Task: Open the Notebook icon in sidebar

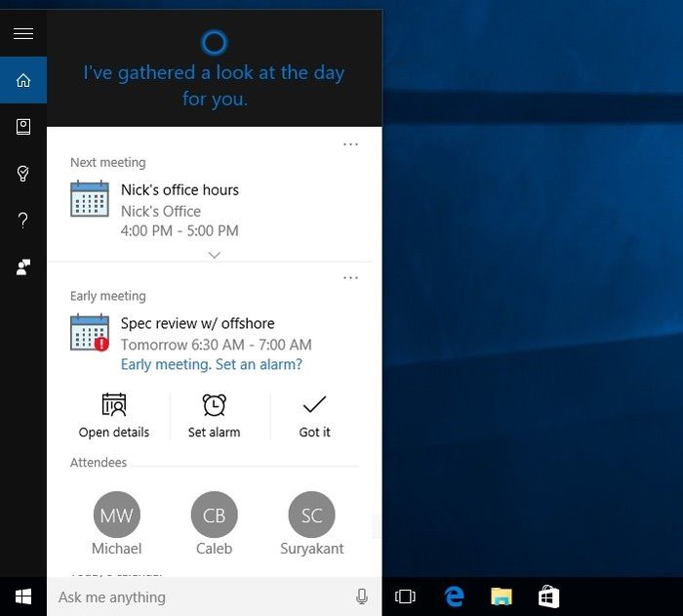Action: click(23, 127)
